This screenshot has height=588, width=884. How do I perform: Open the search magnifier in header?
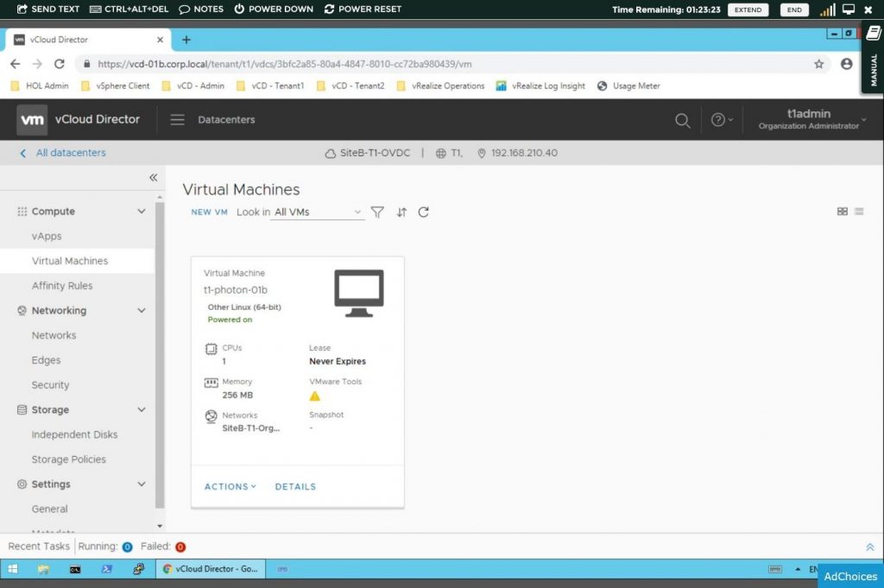pos(682,119)
